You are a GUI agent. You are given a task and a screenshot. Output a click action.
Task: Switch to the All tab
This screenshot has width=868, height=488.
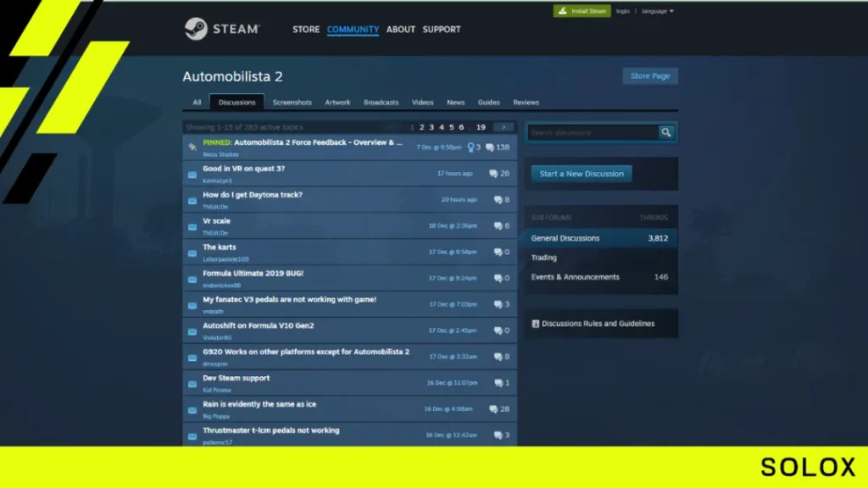point(197,103)
